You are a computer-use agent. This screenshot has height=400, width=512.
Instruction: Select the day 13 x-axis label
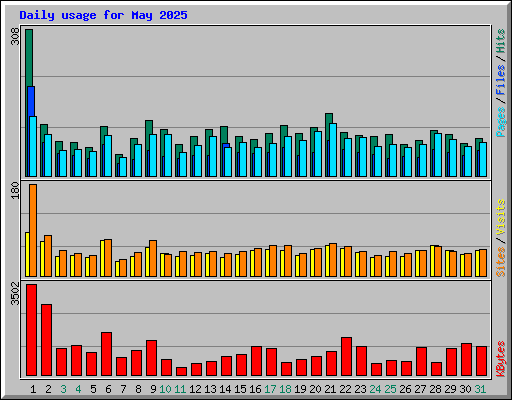pos(210,389)
